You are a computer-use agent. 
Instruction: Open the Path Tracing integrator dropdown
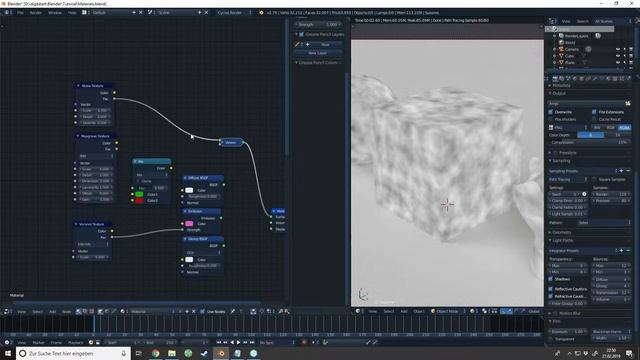pyautogui.click(x=568, y=179)
